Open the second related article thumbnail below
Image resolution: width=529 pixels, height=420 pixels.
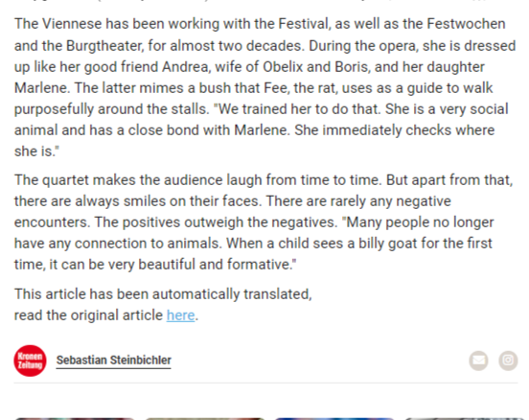click(x=205, y=419)
